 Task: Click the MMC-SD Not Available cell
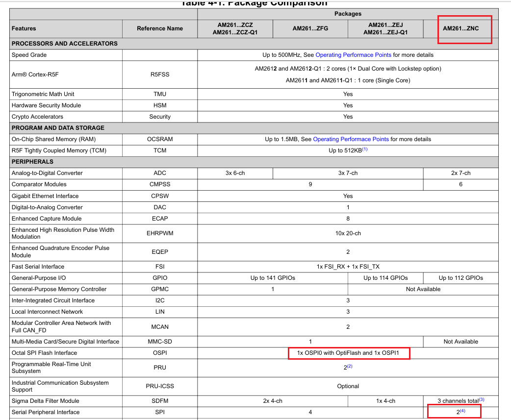[x=461, y=342]
